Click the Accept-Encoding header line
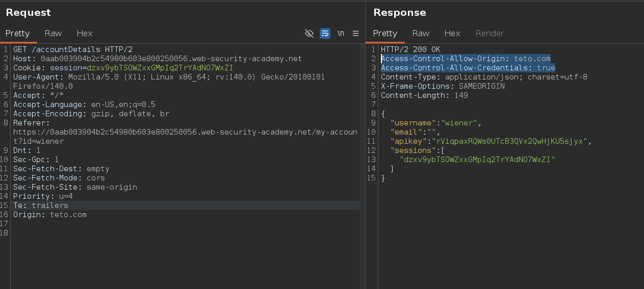Viewport: 644px width, 289px height. pos(91,114)
